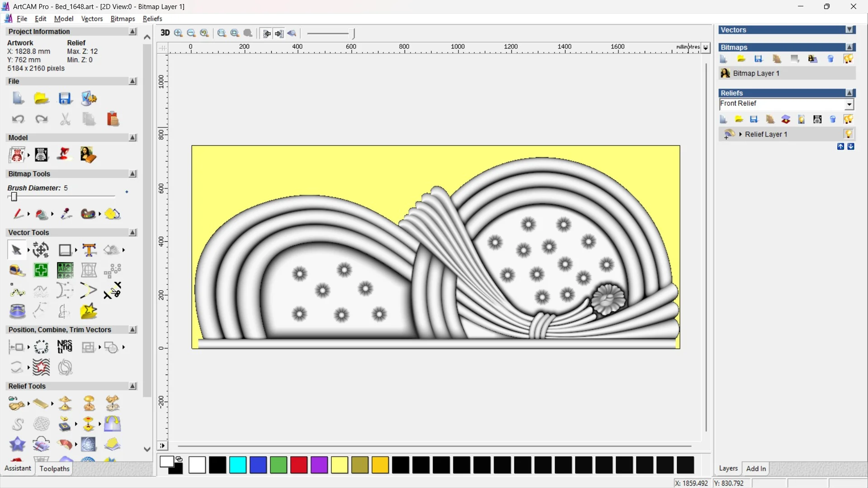Screen dimensions: 868x488
Task: Pick the red color swatch
Action: tap(298, 465)
